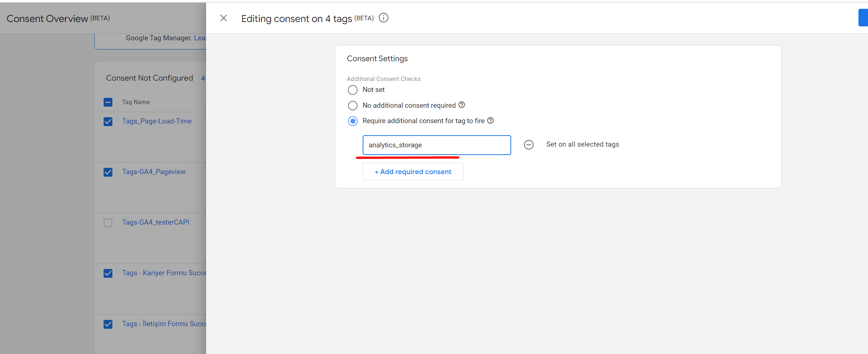Select No additional consent required option
The height and width of the screenshot is (354, 868).
pos(352,106)
